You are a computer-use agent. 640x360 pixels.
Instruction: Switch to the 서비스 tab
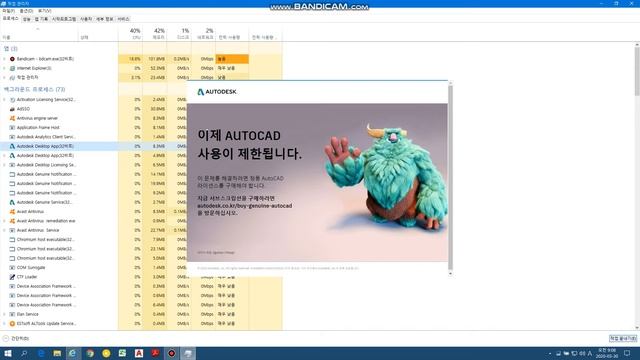123,19
